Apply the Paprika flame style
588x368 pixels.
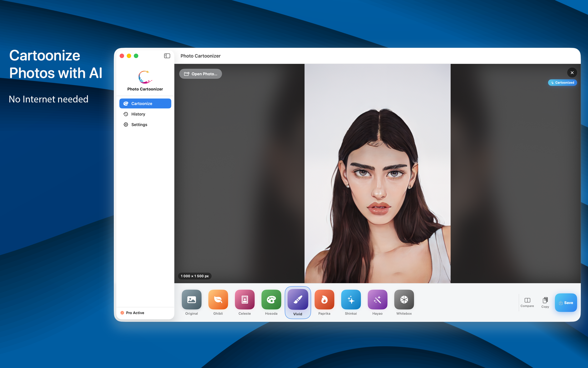point(324,303)
